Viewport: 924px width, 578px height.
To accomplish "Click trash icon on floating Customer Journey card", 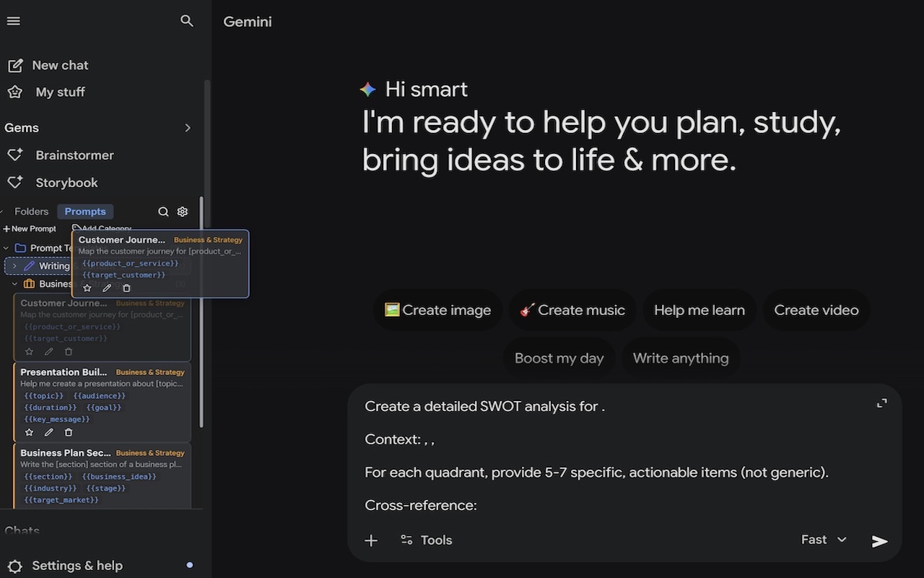I will tap(127, 288).
